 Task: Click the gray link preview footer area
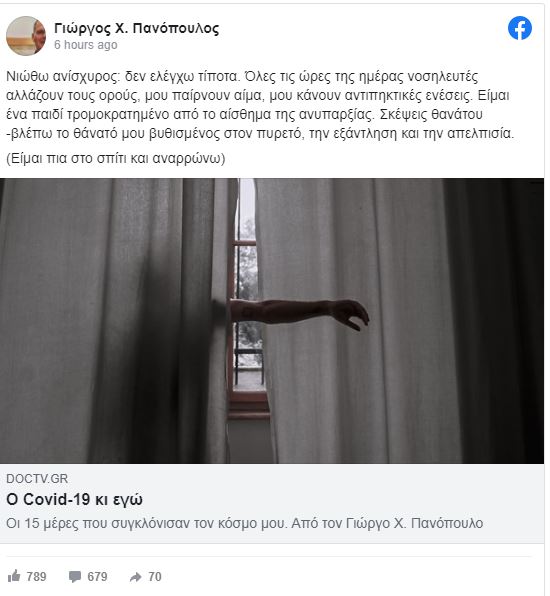[x=272, y=503]
